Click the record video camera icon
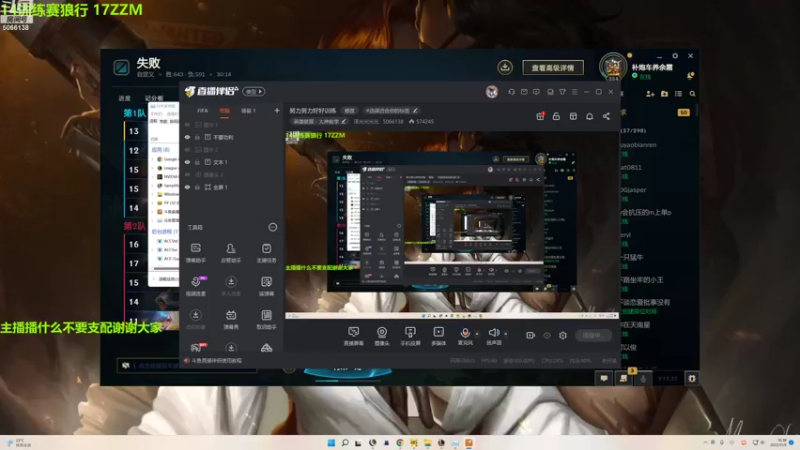 point(531,335)
